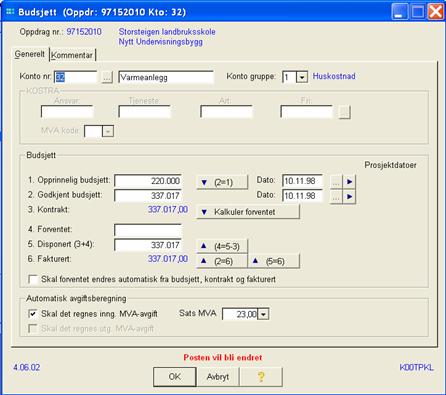Click the (2=6) button
This screenshot has height=395, width=446.
[x=222, y=261]
